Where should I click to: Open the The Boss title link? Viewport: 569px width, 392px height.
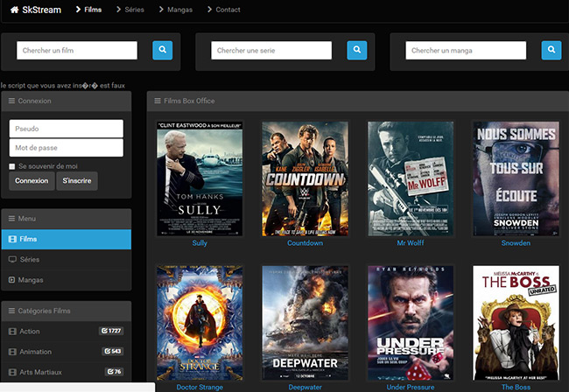coord(516,387)
